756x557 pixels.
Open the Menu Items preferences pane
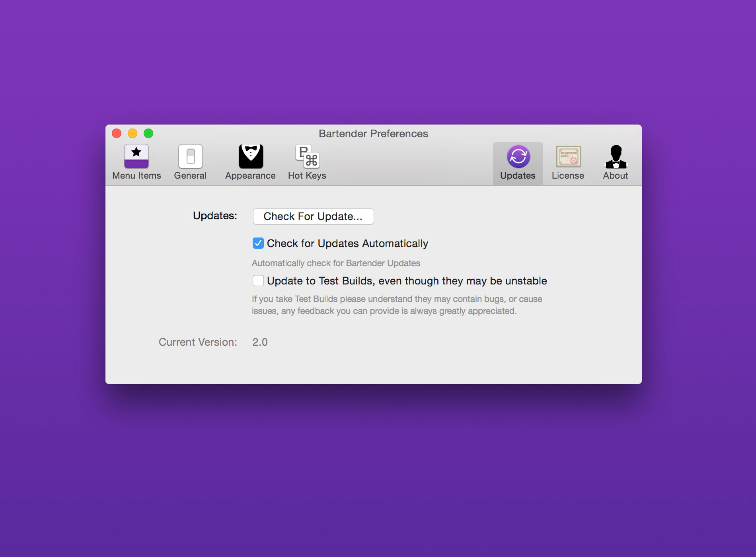click(x=136, y=162)
